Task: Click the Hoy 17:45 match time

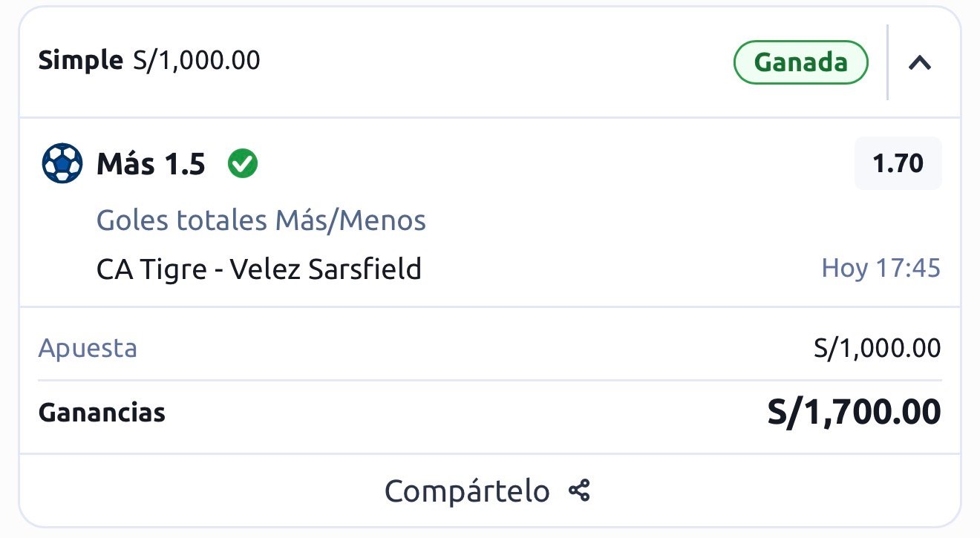Action: (882, 269)
